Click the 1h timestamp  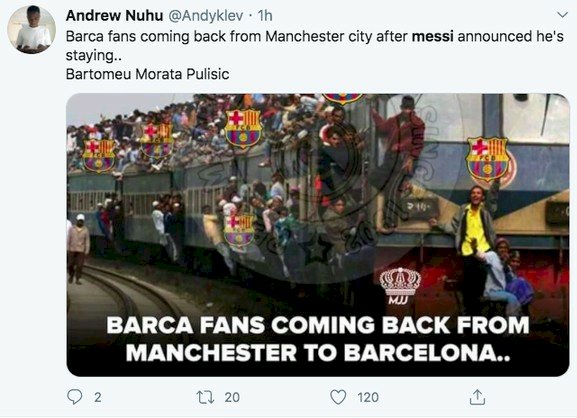[x=265, y=16]
